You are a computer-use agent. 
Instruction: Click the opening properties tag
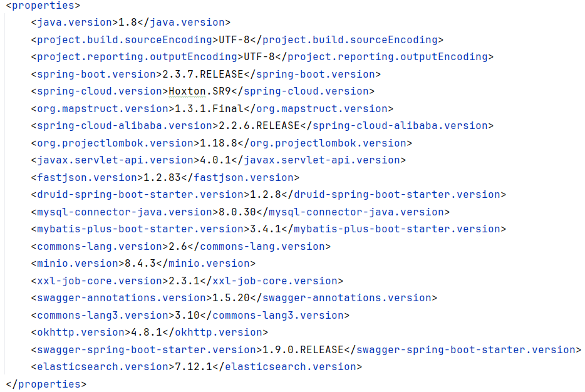[x=43, y=6]
